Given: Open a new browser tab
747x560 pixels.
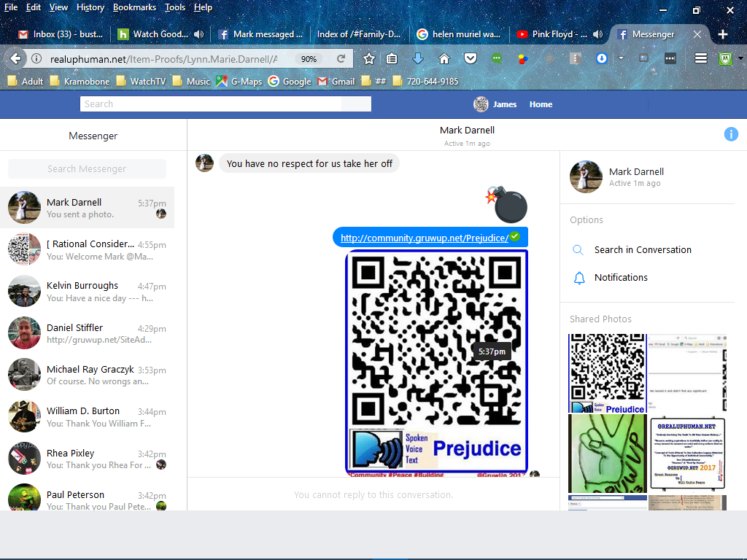Looking at the screenshot, I should click(x=723, y=34).
